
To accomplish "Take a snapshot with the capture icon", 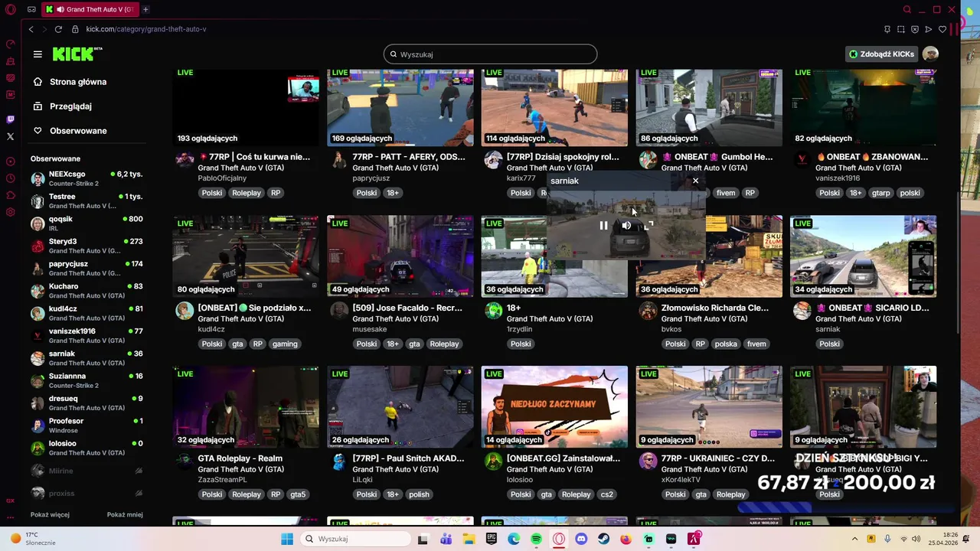I will (x=900, y=29).
